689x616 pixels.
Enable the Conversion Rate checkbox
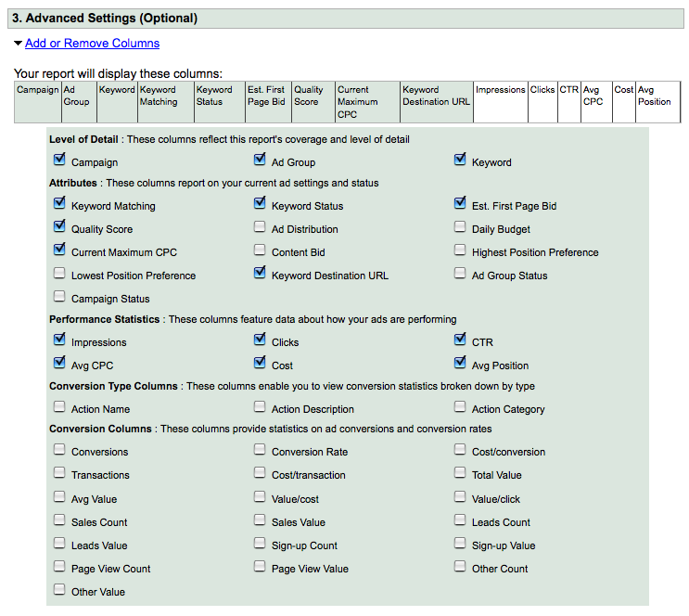[x=261, y=450]
